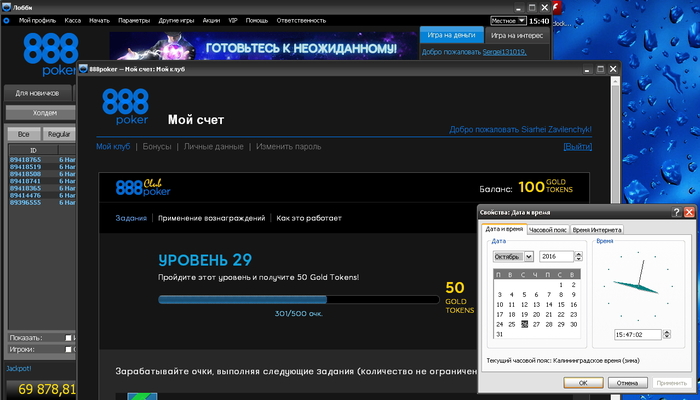Image resolution: width=700 pixels, height=400 pixels.
Task: Sort by the ID column header
Action: pyautogui.click(x=33, y=150)
